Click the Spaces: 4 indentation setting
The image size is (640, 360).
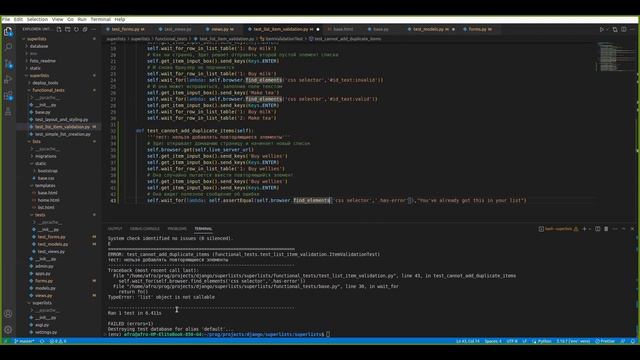(493, 341)
